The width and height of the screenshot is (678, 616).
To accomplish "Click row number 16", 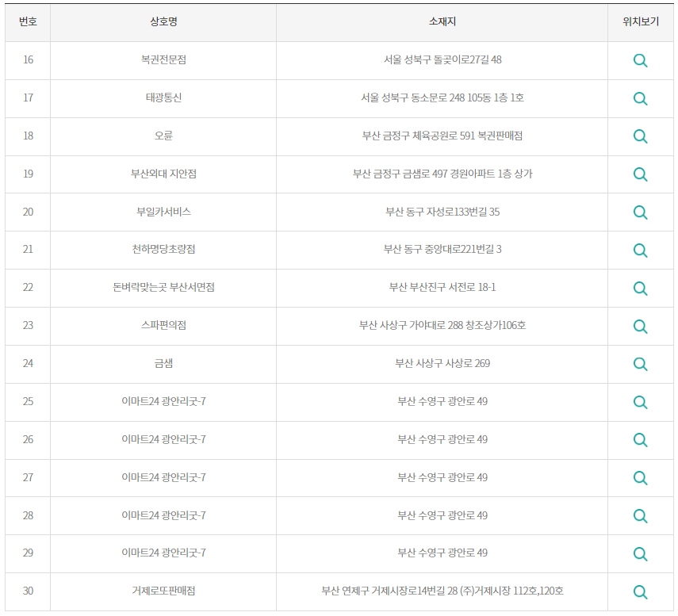I will (x=28, y=59).
